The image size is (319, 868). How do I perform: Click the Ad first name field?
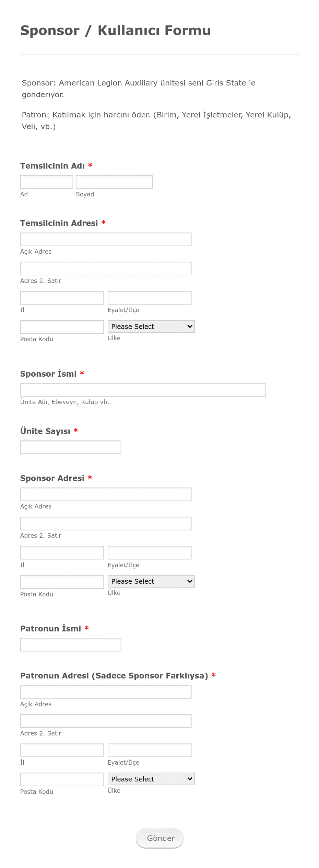(47, 182)
